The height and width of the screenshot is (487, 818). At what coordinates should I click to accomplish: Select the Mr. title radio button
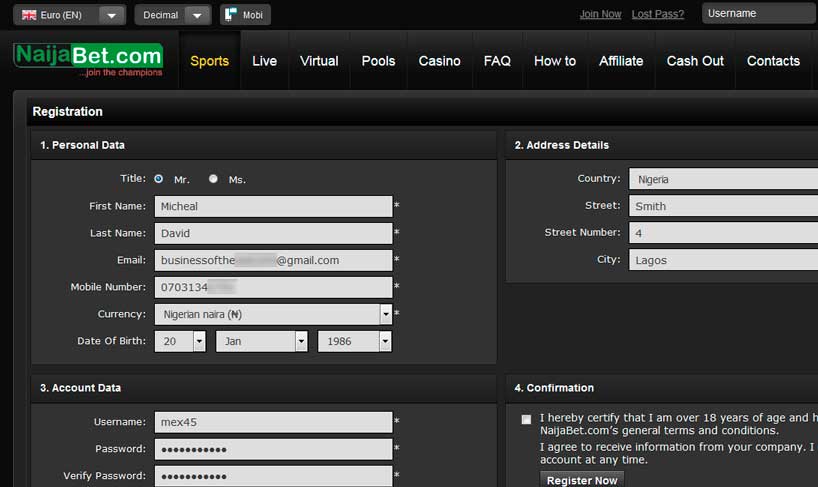[x=159, y=179]
